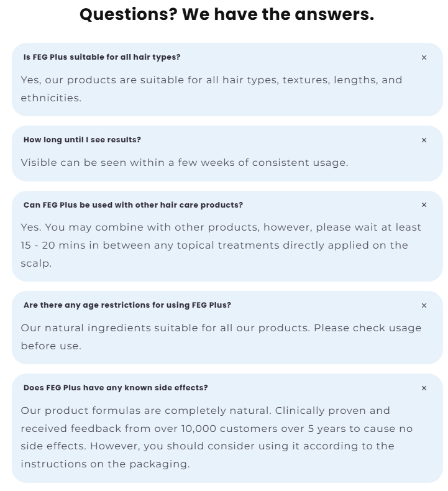Viewport: 448px width, 491px height.
Task: Click × beside the other hair care products question
Action: point(424,204)
